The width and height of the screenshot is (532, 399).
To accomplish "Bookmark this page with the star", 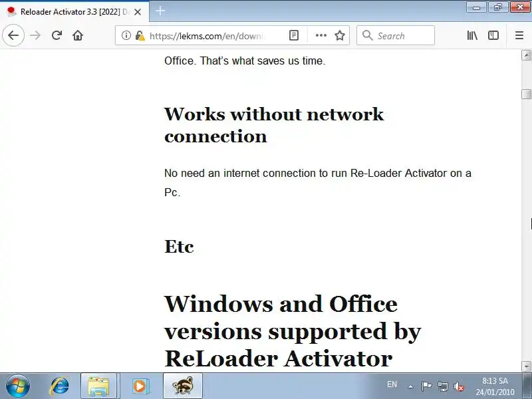I will pos(340,35).
